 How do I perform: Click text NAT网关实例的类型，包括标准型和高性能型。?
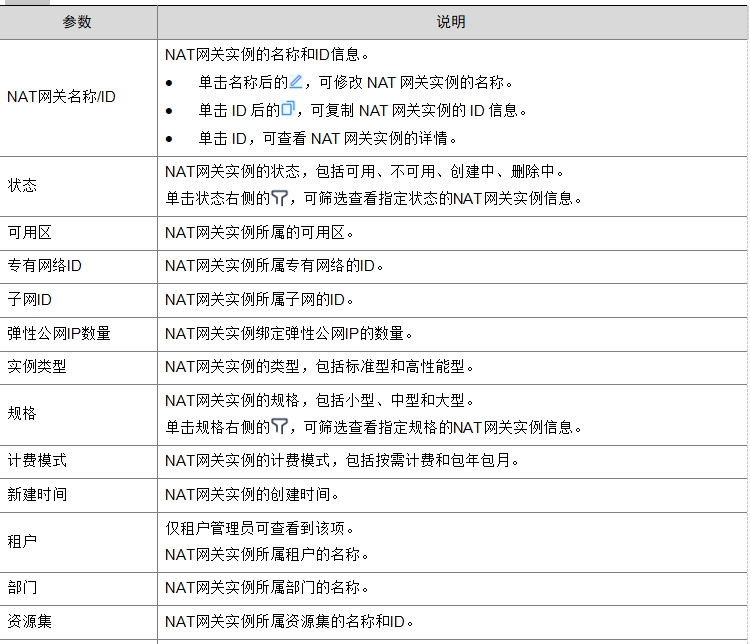pyautogui.click(x=320, y=367)
